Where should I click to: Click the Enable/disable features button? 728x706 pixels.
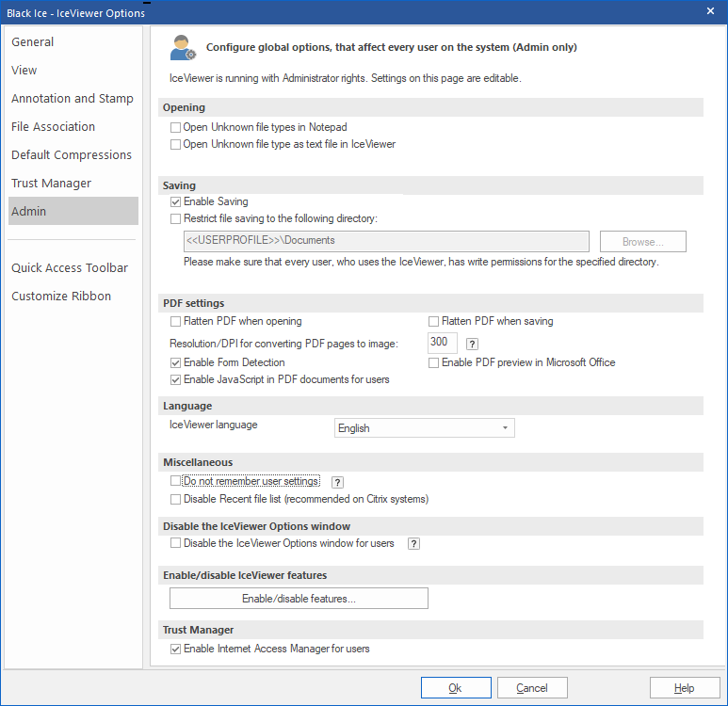point(299,599)
